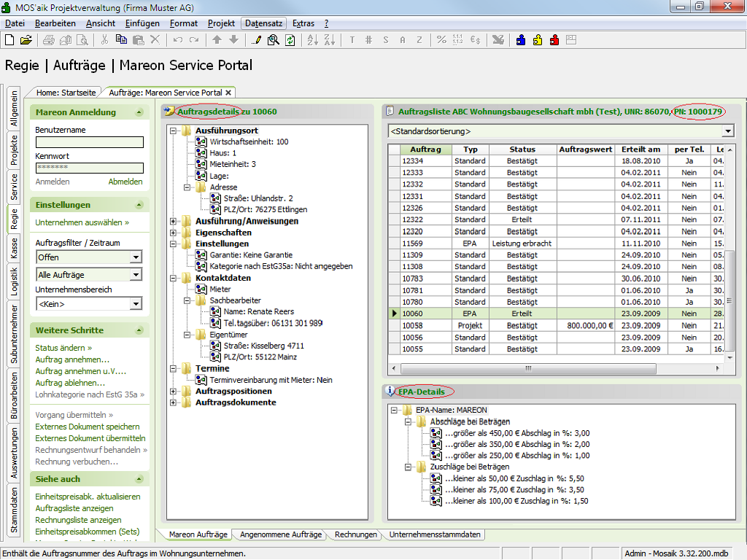Open the Auftragsfilter 'Offen' dropdown

tap(136, 257)
